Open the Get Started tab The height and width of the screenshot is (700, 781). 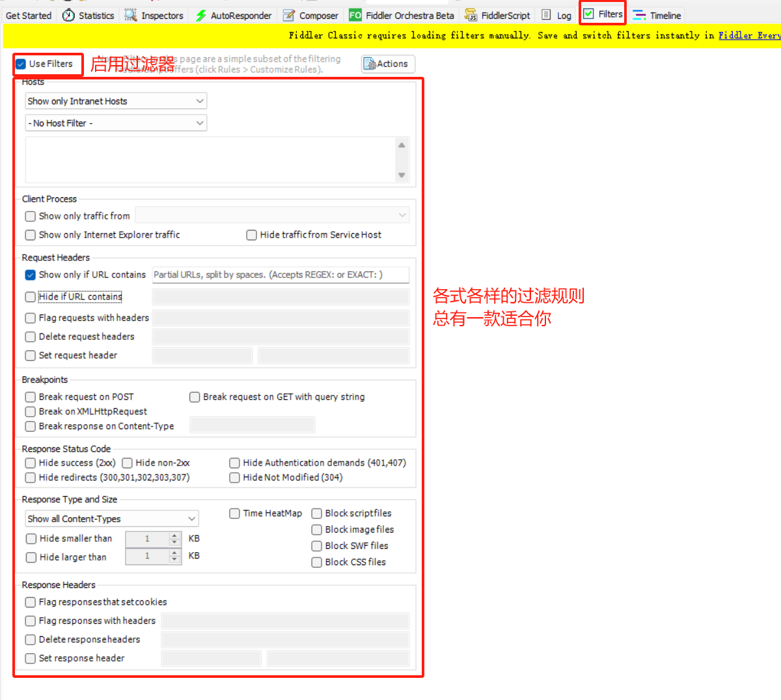pos(29,15)
